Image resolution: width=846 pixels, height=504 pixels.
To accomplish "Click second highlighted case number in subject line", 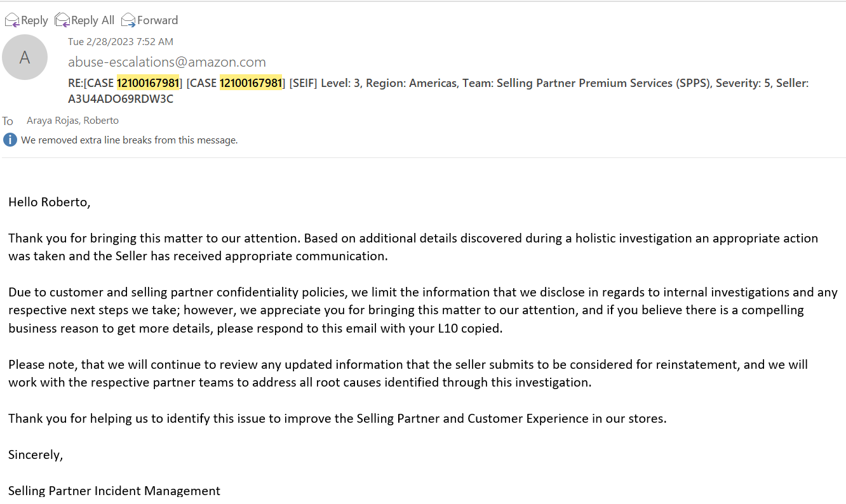I will 250,83.
